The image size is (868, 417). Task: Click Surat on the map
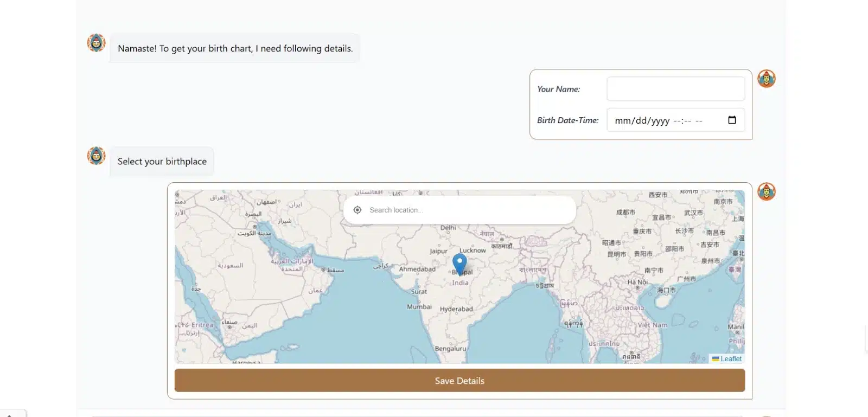click(x=419, y=292)
